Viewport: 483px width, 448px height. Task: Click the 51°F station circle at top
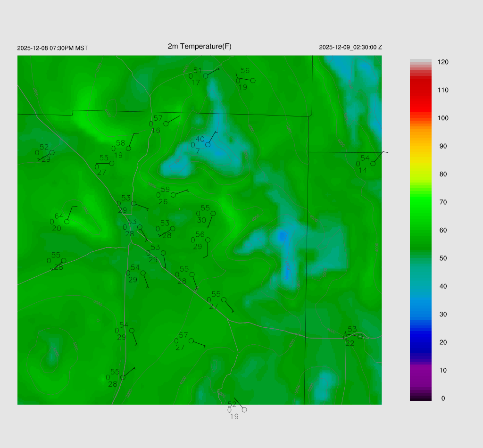206,76
